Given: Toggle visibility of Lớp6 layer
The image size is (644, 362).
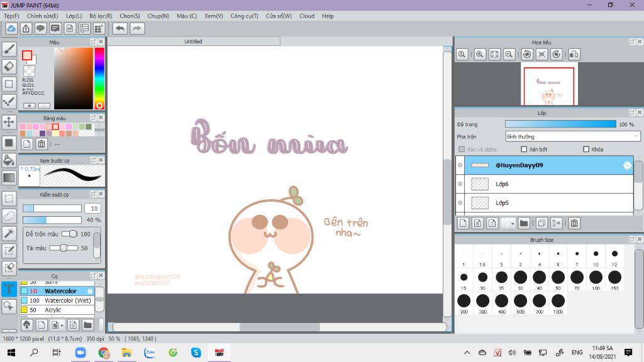Looking at the screenshot, I should tap(460, 184).
